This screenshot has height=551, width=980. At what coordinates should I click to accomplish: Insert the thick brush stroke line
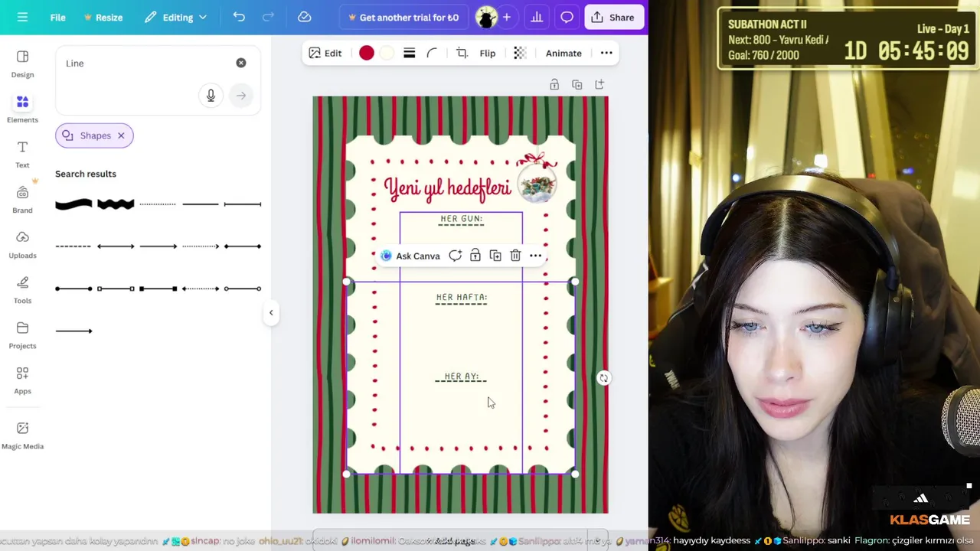[x=73, y=204]
